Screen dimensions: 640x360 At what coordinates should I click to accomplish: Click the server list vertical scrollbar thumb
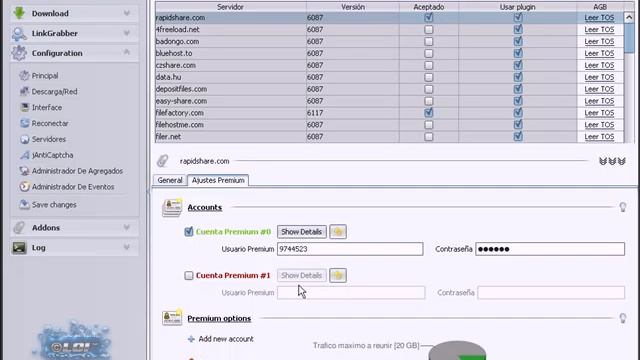(629, 38)
